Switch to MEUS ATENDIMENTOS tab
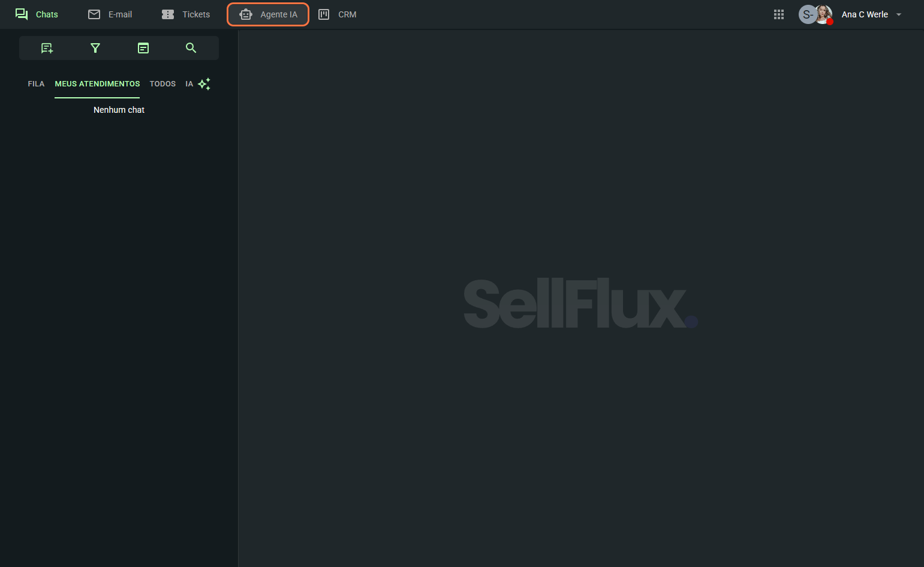The image size is (924, 567). click(x=97, y=84)
